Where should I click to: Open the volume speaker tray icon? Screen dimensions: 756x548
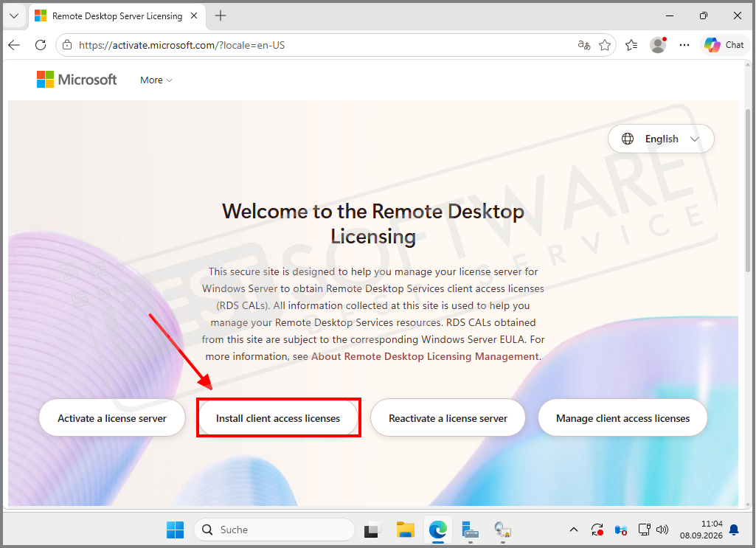point(662,530)
